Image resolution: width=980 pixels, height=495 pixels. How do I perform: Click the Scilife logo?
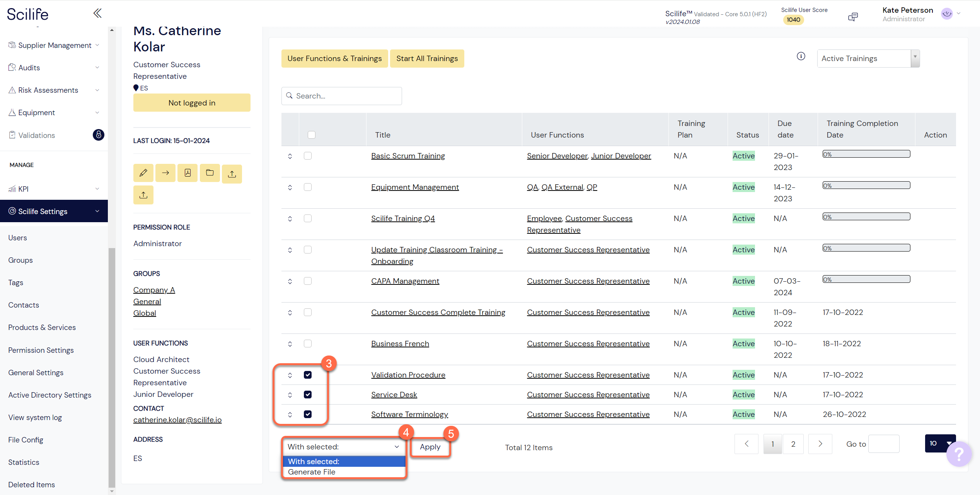click(28, 14)
